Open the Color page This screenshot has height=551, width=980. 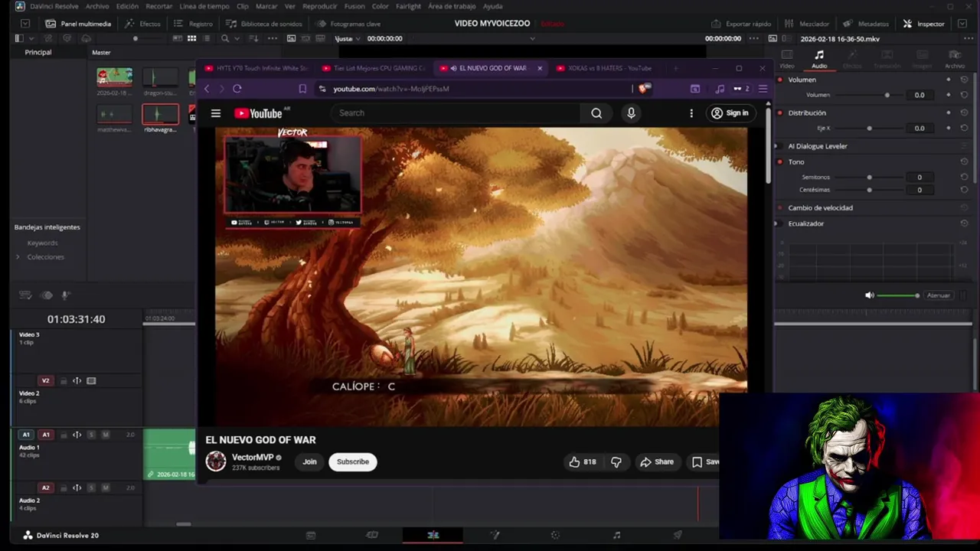(x=555, y=535)
